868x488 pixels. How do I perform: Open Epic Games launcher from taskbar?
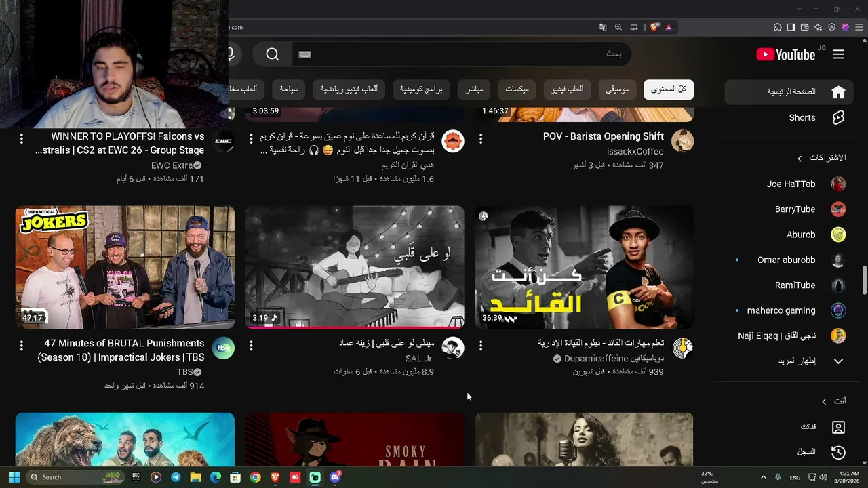pyautogui.click(x=136, y=477)
